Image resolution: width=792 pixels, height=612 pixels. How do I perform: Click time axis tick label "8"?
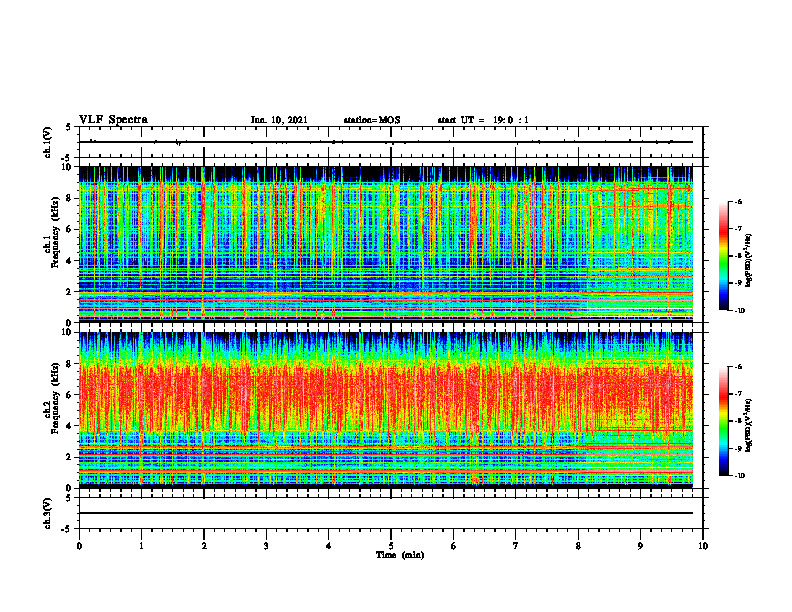[x=578, y=546]
